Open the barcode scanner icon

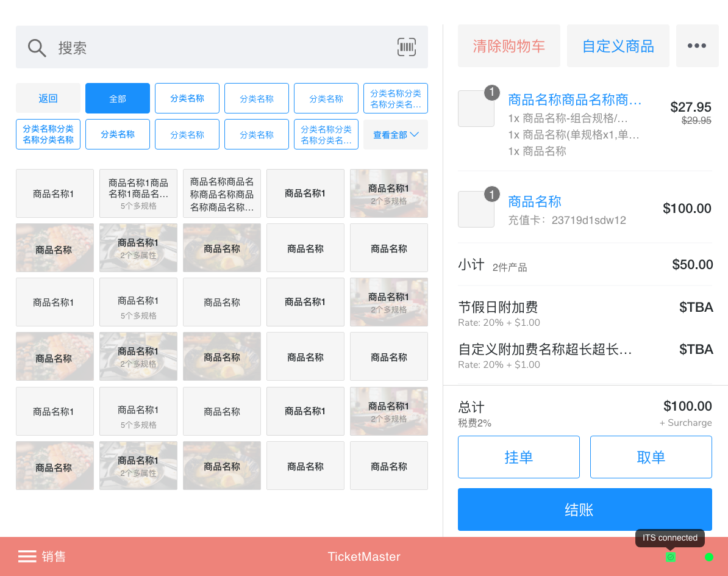(x=406, y=47)
